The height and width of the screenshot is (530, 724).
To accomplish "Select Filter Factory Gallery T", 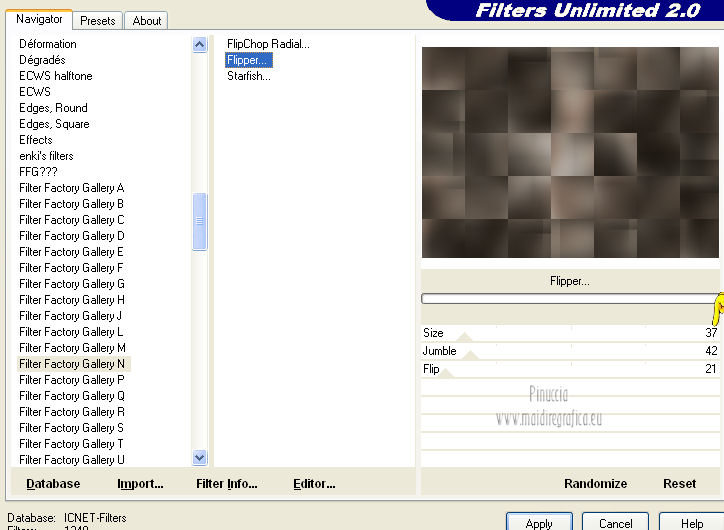I will [x=71, y=444].
